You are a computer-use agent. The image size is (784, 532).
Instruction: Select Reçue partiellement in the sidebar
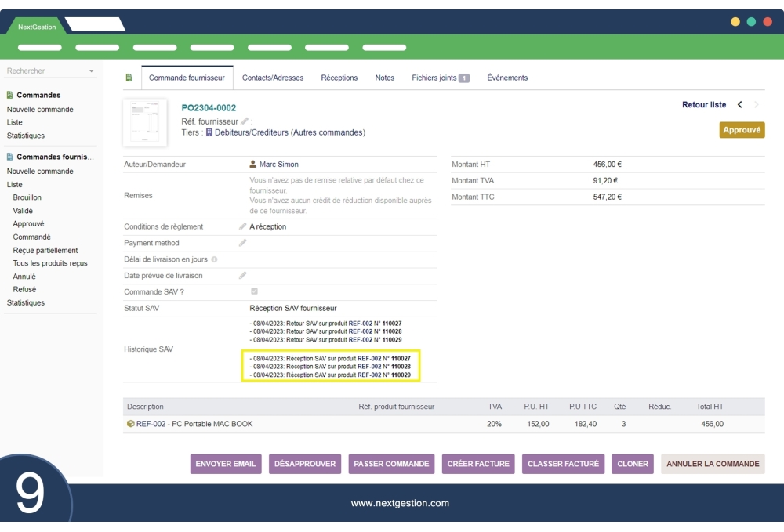pos(45,251)
